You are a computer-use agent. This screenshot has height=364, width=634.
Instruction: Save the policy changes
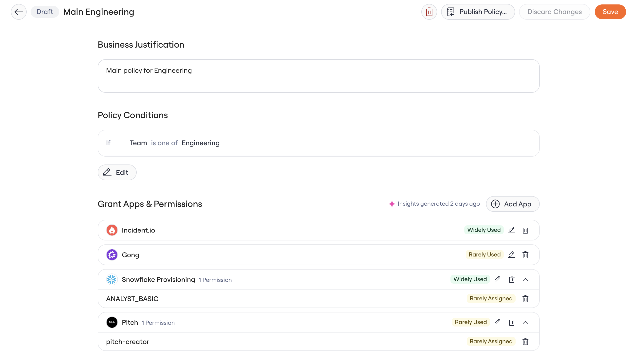click(610, 12)
